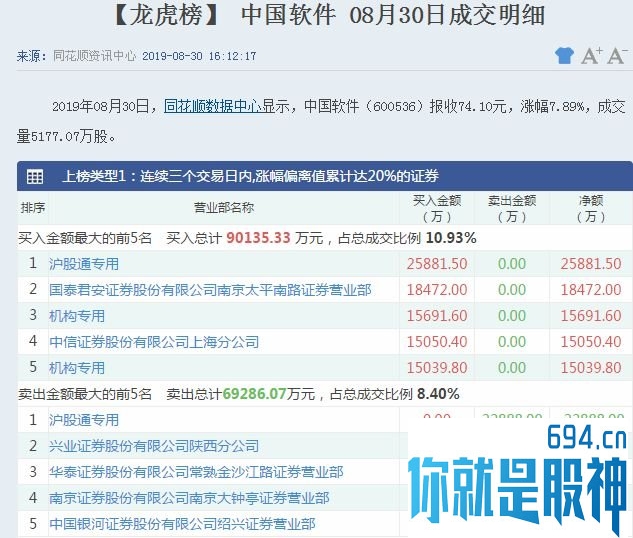Open 机构专用 link in buy row 3

coord(77,316)
